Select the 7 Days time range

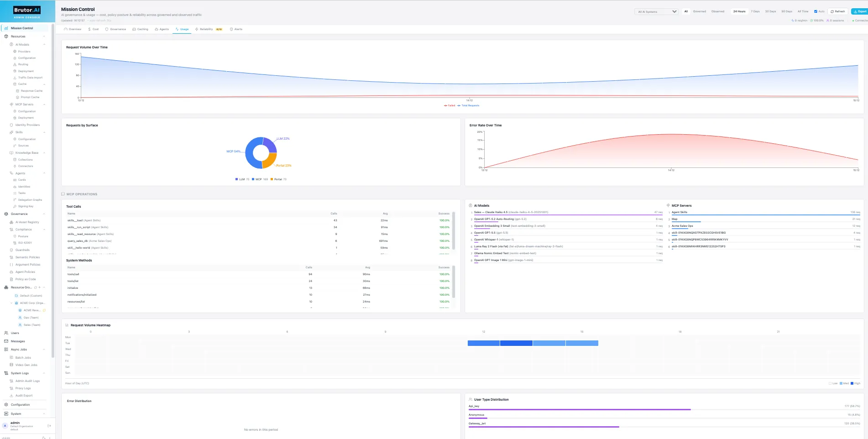click(755, 11)
